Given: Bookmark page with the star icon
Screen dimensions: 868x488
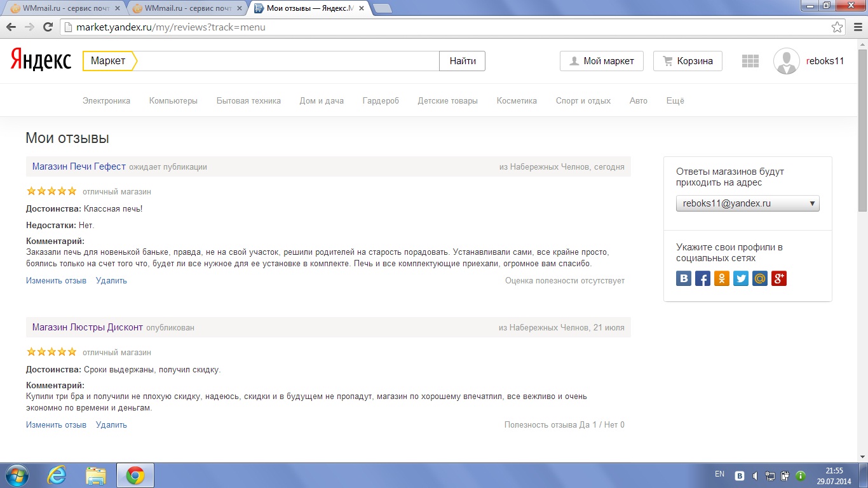Looking at the screenshot, I should point(837,27).
